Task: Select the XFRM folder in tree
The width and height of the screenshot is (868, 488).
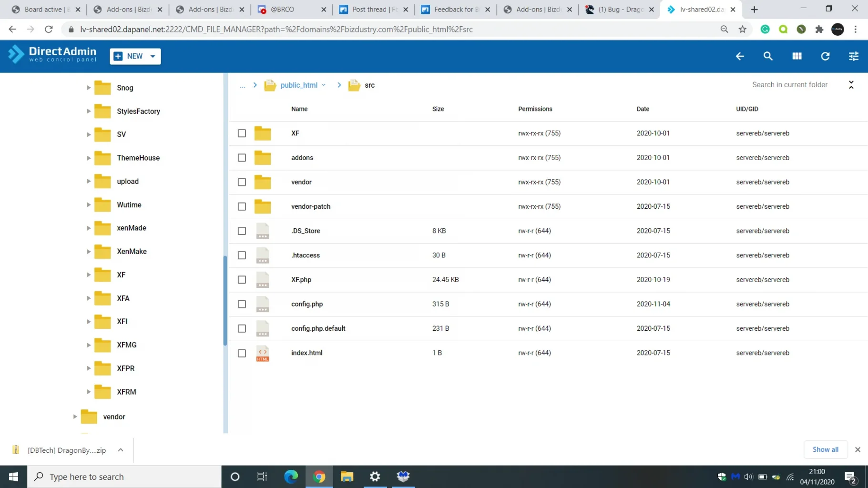Action: click(x=126, y=392)
